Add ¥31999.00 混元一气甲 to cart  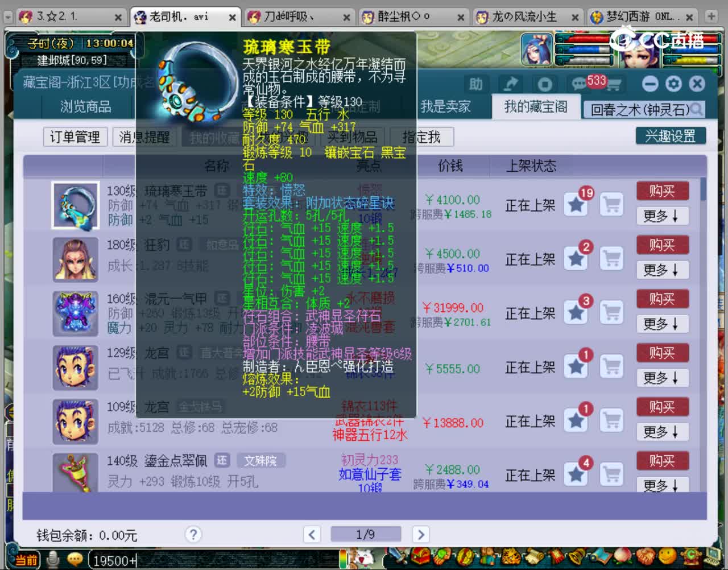612,312
